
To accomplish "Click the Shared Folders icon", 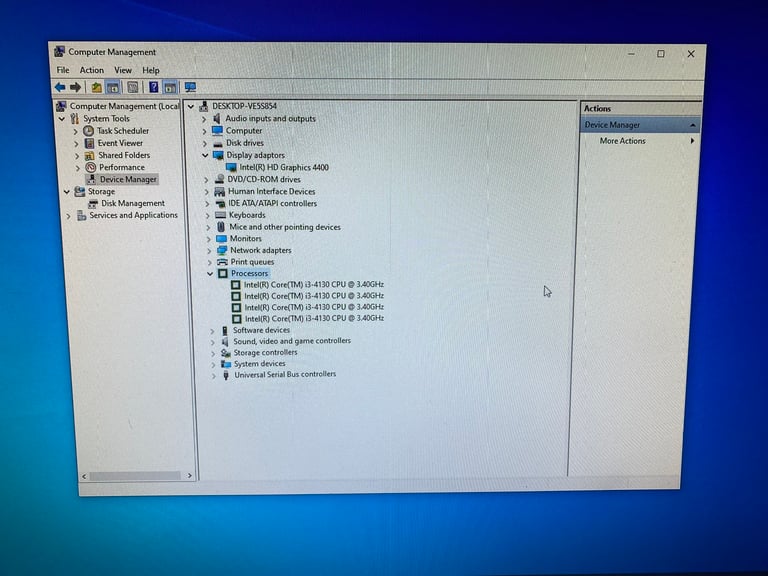I will click(x=90, y=155).
